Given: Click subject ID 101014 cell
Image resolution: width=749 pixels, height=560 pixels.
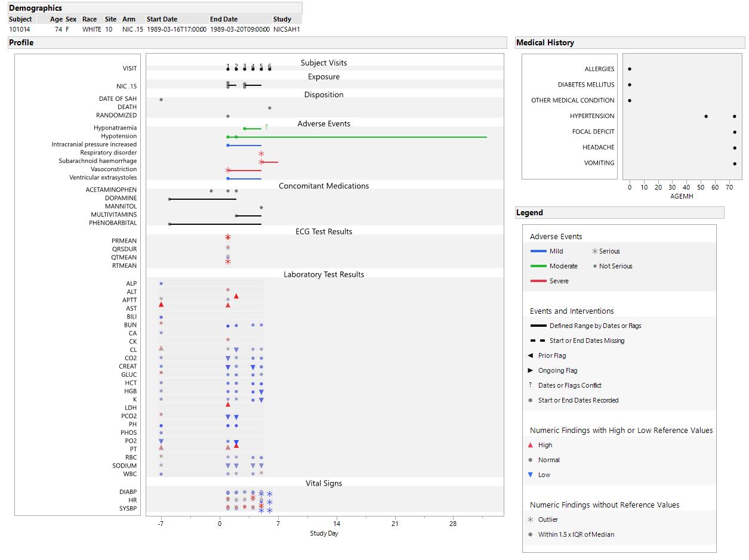Looking at the screenshot, I should (20, 29).
